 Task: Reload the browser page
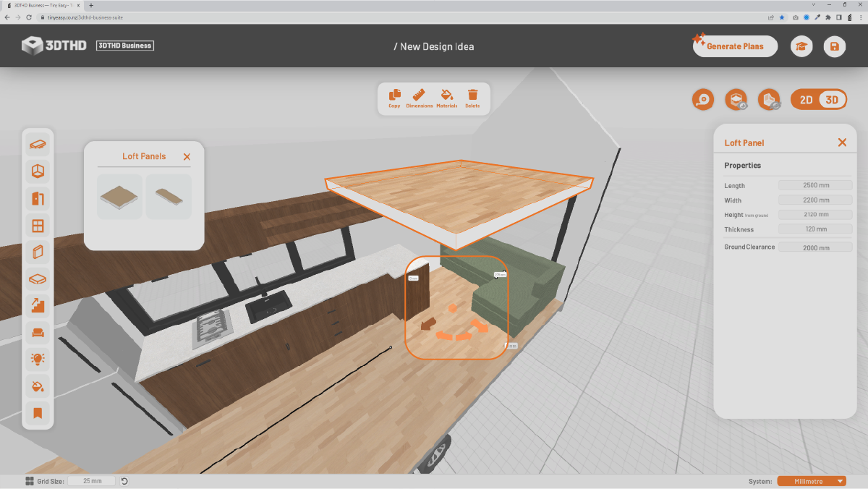pyautogui.click(x=28, y=17)
